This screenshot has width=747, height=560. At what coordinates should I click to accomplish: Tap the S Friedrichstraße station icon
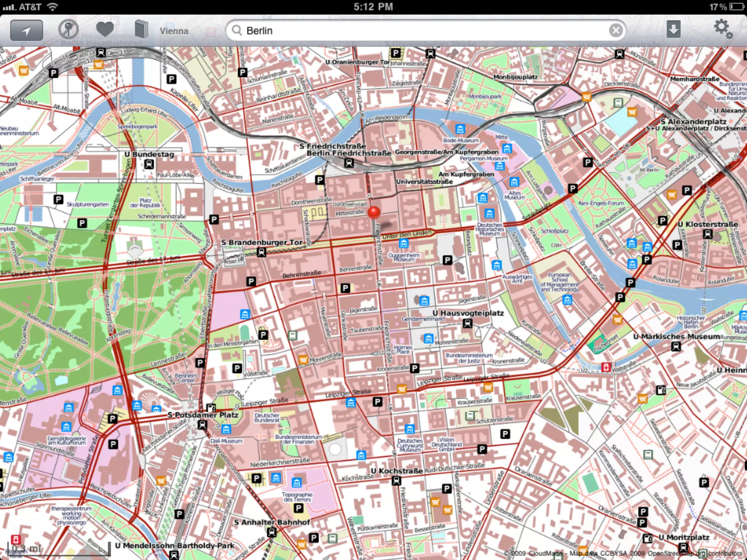[349, 163]
